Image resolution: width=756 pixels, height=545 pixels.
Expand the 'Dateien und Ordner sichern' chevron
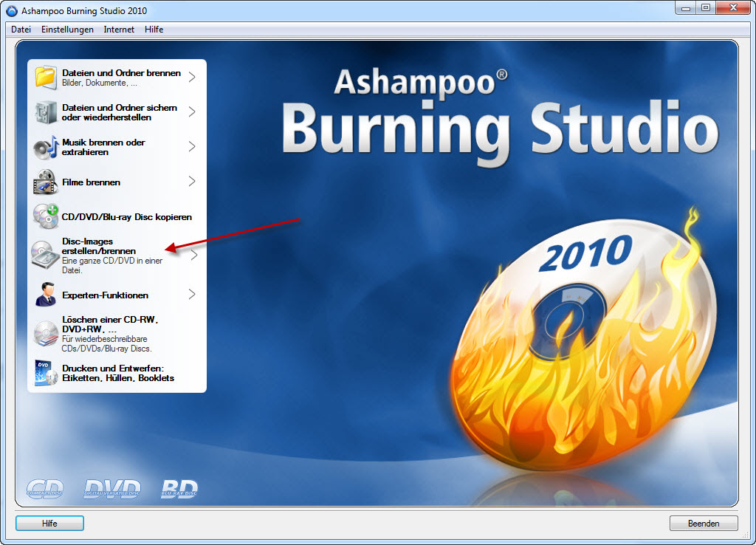[x=192, y=112]
